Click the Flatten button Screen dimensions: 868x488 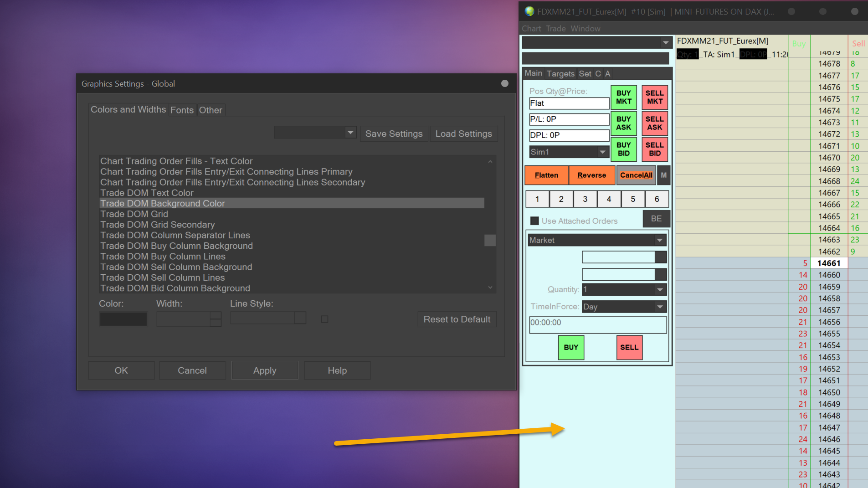547,175
